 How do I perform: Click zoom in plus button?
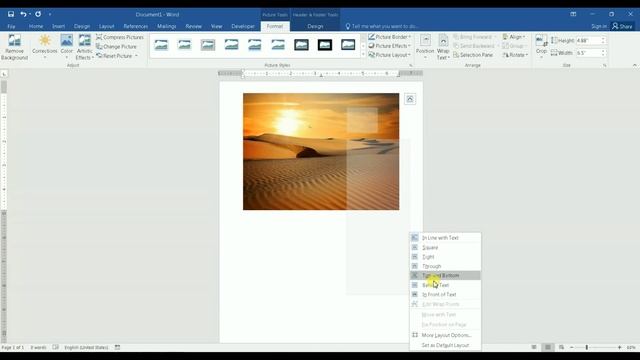point(619,347)
